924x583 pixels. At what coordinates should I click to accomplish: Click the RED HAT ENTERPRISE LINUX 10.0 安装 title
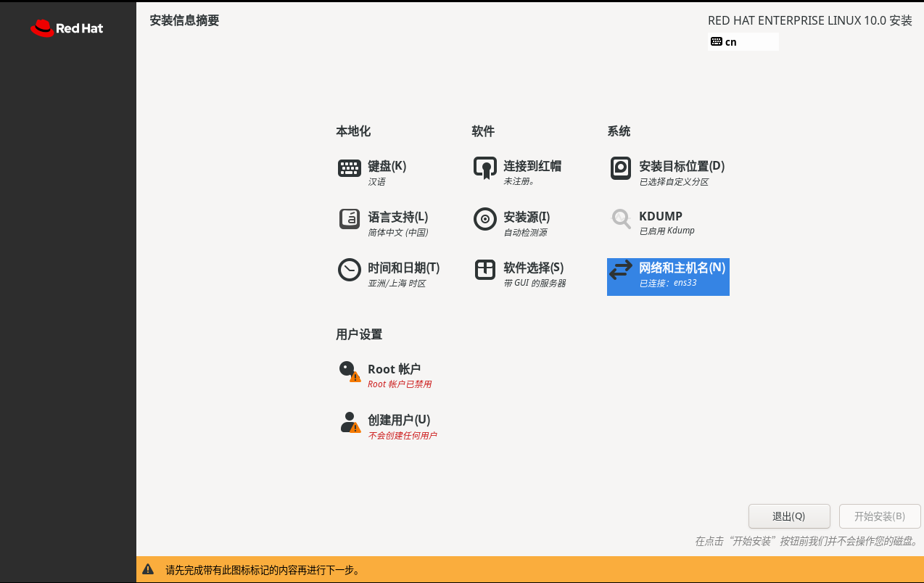pos(810,21)
